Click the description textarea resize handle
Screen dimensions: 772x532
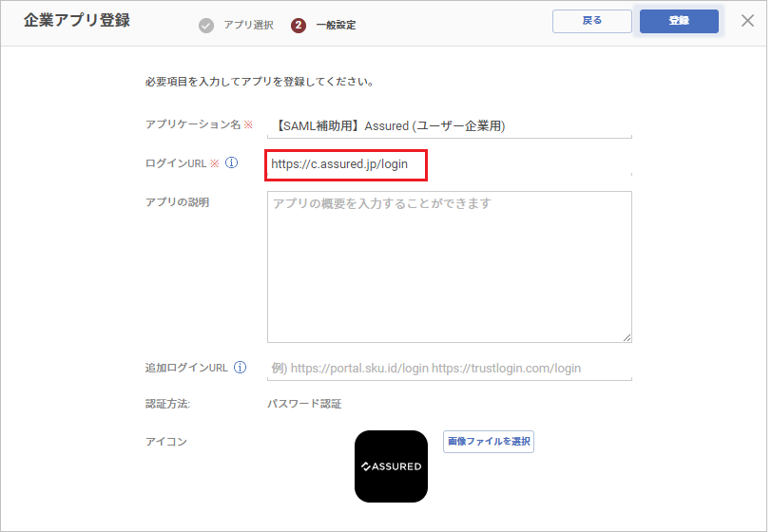pos(627,337)
